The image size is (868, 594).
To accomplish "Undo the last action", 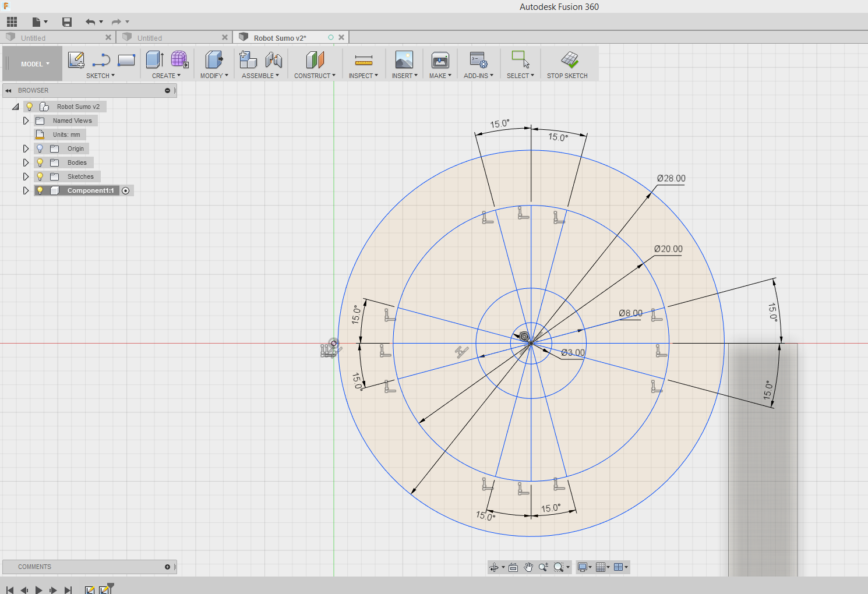I will (x=90, y=22).
